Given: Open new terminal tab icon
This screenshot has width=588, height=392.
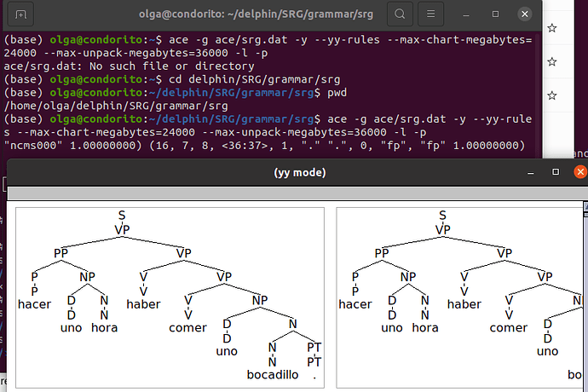Looking at the screenshot, I should click(20, 14).
